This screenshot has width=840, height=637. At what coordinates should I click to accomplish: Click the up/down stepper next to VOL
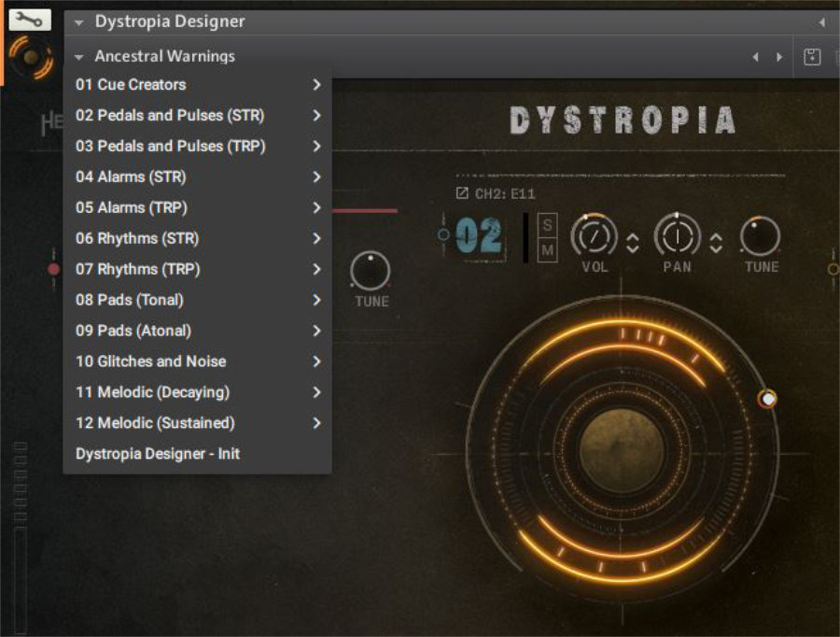point(633,243)
